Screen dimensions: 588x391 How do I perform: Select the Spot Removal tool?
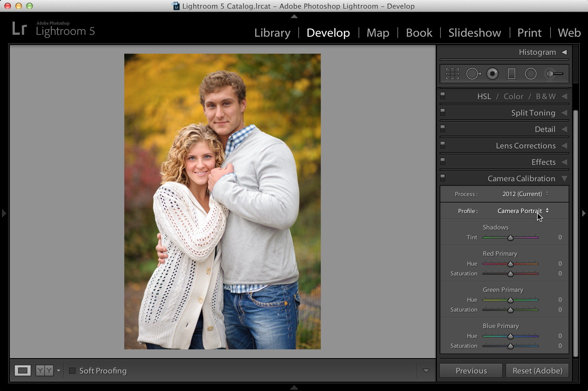473,74
